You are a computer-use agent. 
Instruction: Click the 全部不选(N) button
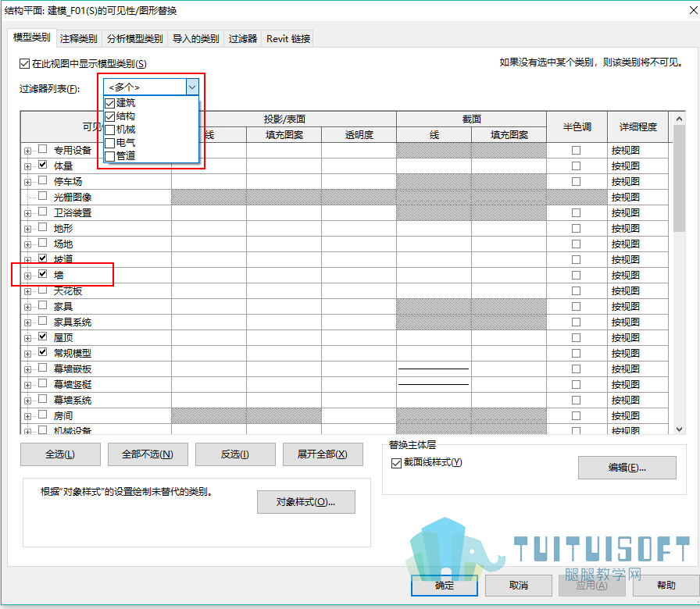click(148, 454)
